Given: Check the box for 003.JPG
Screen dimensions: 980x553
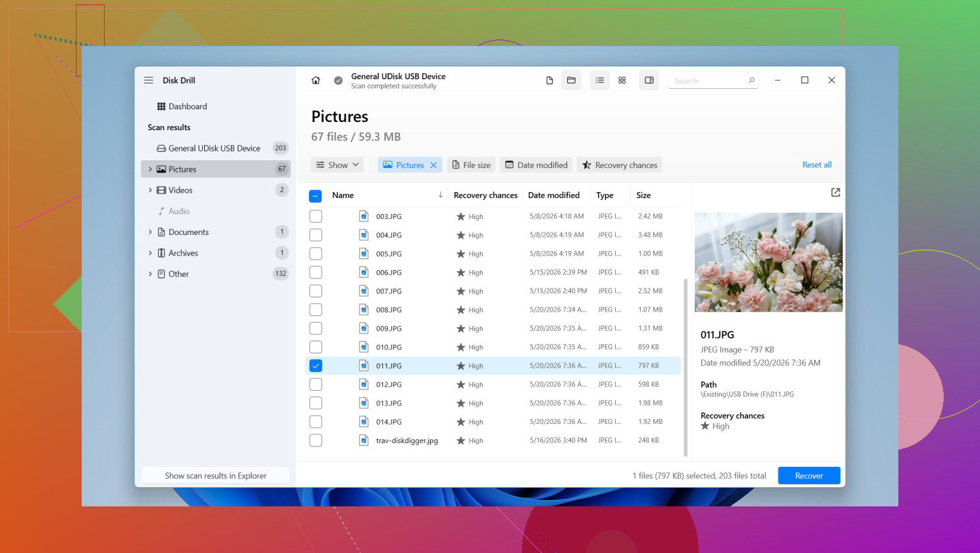Looking at the screenshot, I should point(316,216).
